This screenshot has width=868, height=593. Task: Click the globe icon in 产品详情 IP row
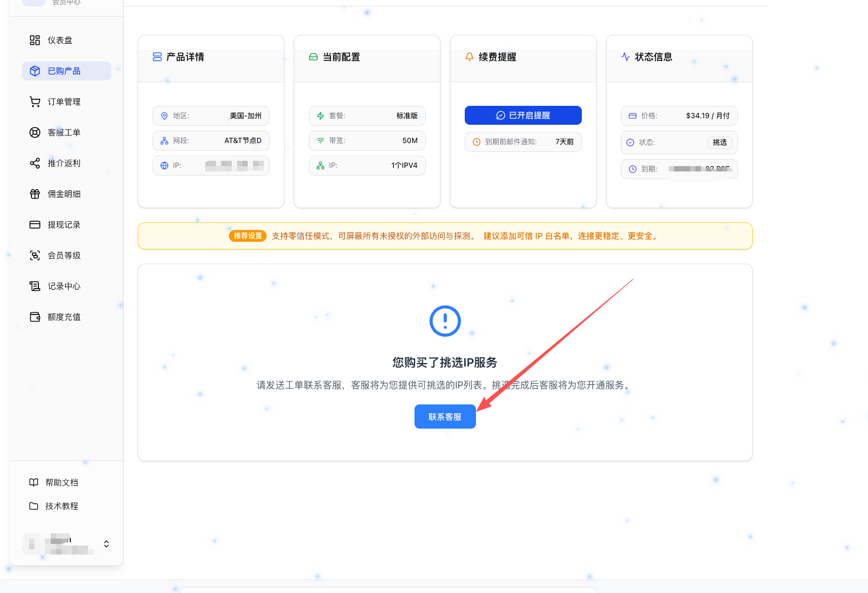click(164, 166)
